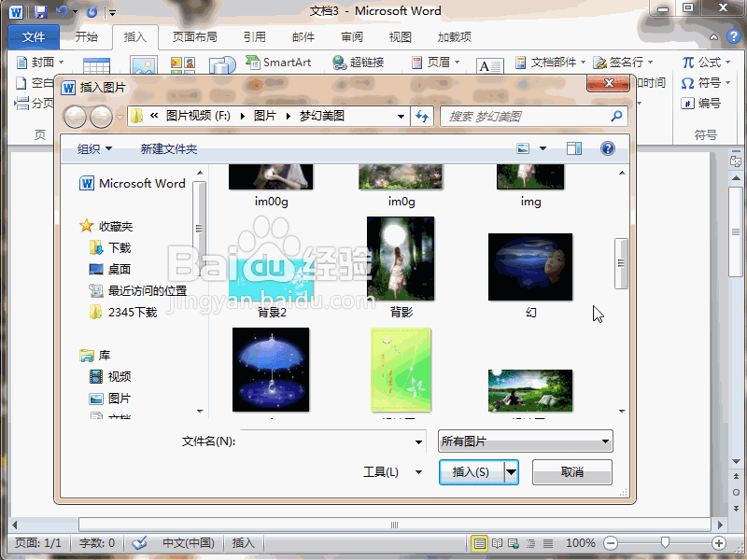Zoom out with the minus button
Image resolution: width=747 pixels, height=560 pixels.
coord(611,543)
